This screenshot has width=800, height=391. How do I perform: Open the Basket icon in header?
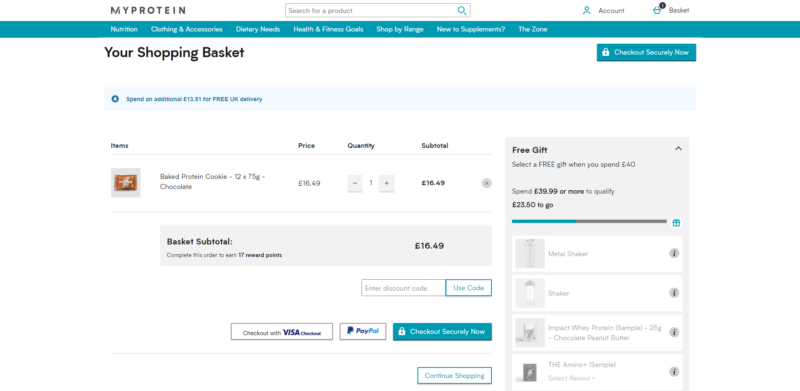[x=657, y=10]
